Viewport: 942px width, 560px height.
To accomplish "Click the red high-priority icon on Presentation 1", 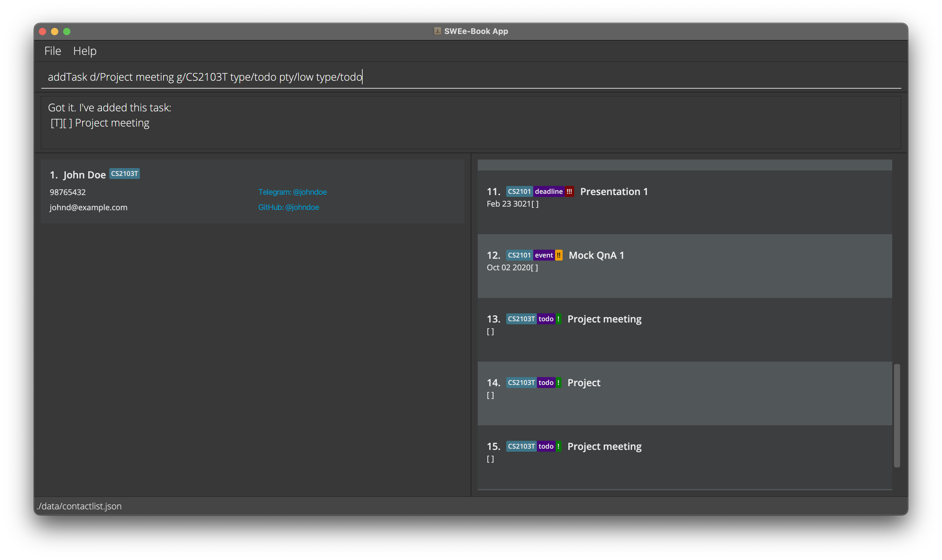I will pyautogui.click(x=569, y=192).
